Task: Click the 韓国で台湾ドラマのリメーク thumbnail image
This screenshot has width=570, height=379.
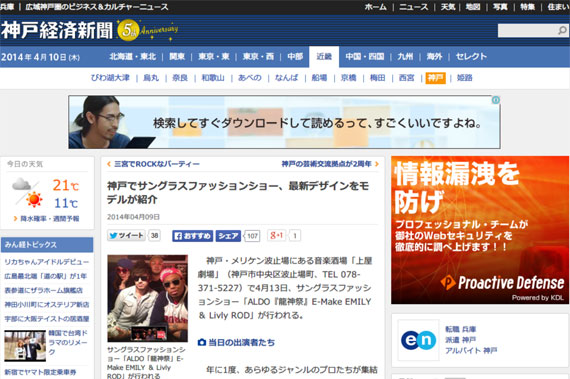Action: (x=25, y=346)
